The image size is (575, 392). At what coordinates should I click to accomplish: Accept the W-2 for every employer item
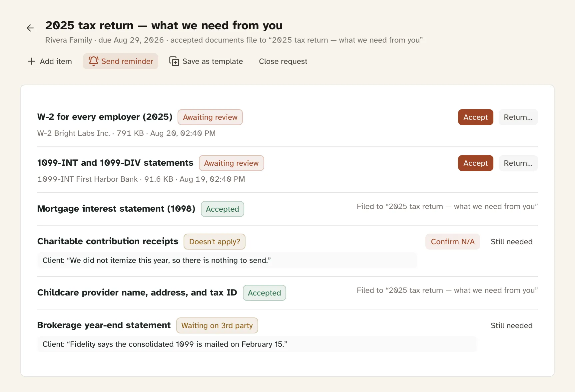(475, 117)
